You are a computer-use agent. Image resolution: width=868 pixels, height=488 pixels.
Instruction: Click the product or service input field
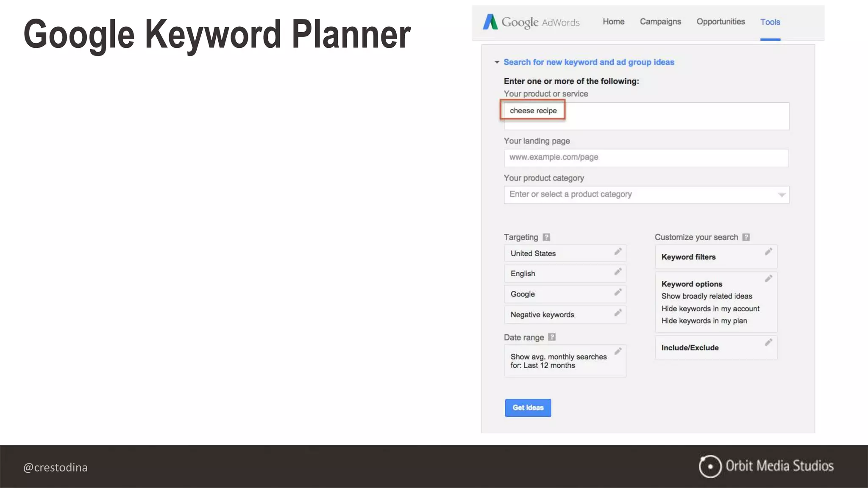click(x=646, y=116)
